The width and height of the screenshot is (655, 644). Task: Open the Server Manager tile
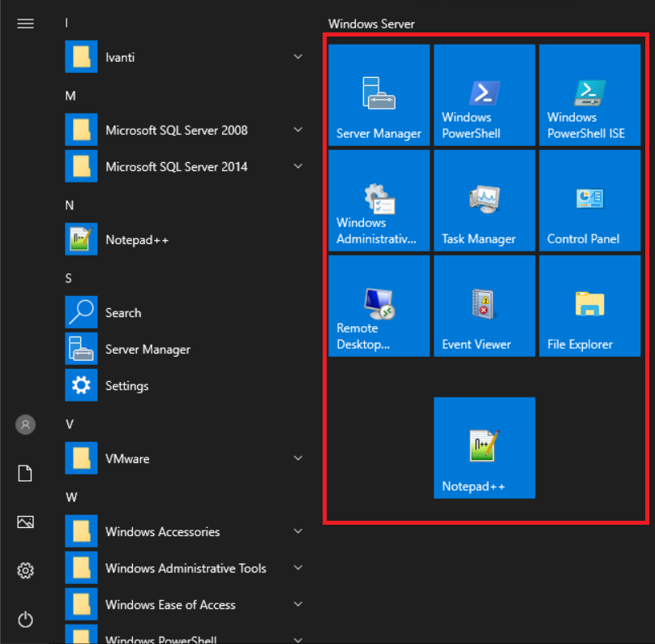pos(379,95)
